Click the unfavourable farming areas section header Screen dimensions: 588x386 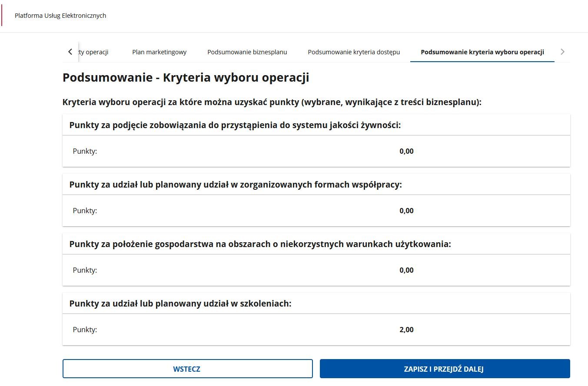[x=260, y=244]
